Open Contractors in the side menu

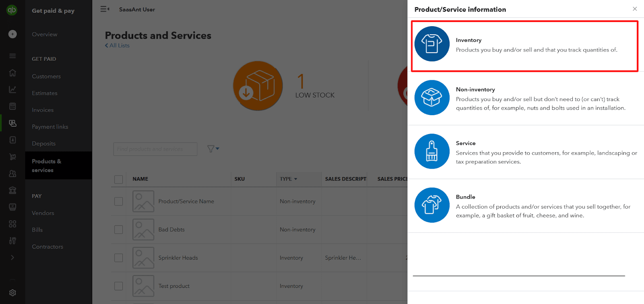tap(47, 246)
